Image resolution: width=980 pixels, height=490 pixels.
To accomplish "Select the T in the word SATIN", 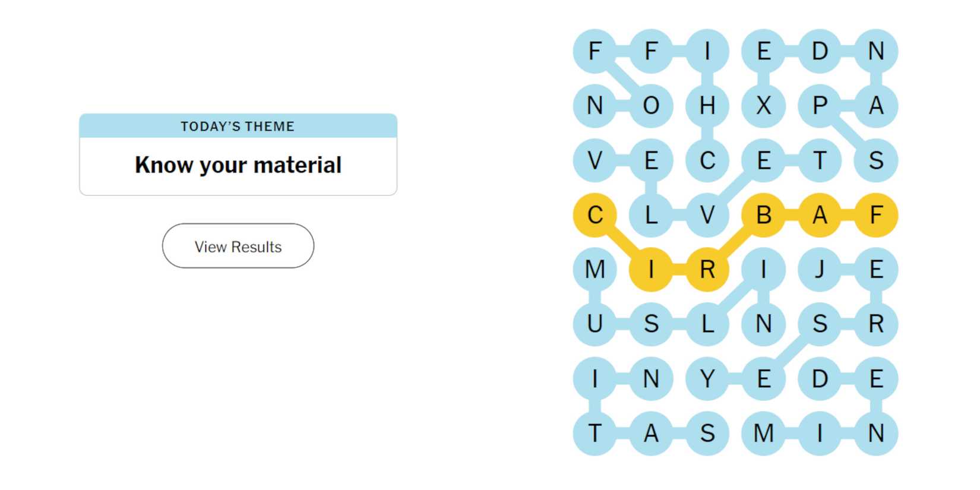I will coord(595,434).
